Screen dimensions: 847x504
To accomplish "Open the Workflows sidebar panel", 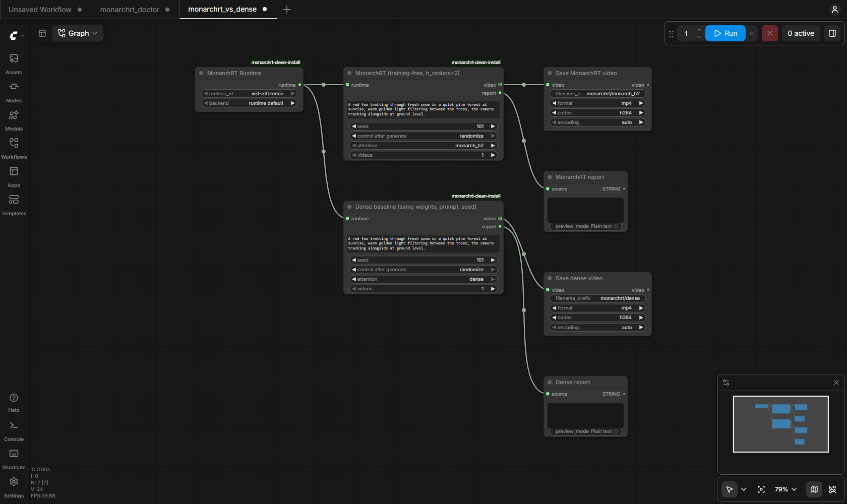I will pyautogui.click(x=14, y=148).
